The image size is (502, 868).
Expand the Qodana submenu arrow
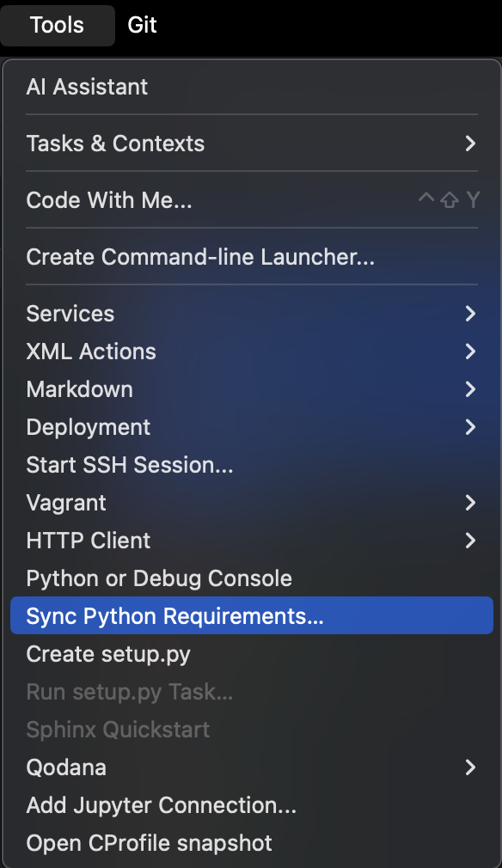[470, 767]
